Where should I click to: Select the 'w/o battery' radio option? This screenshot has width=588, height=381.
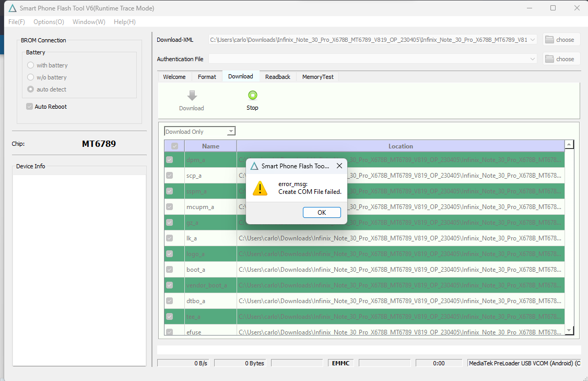(x=30, y=77)
